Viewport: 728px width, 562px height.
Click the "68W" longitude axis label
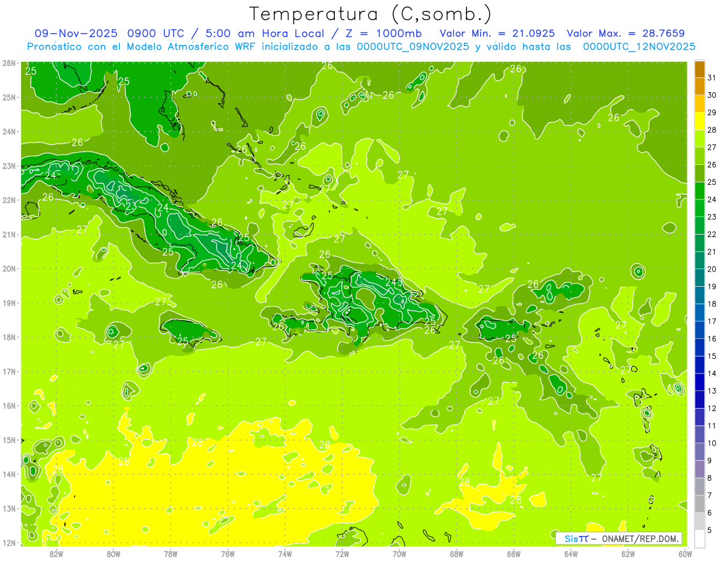pyautogui.click(x=456, y=554)
